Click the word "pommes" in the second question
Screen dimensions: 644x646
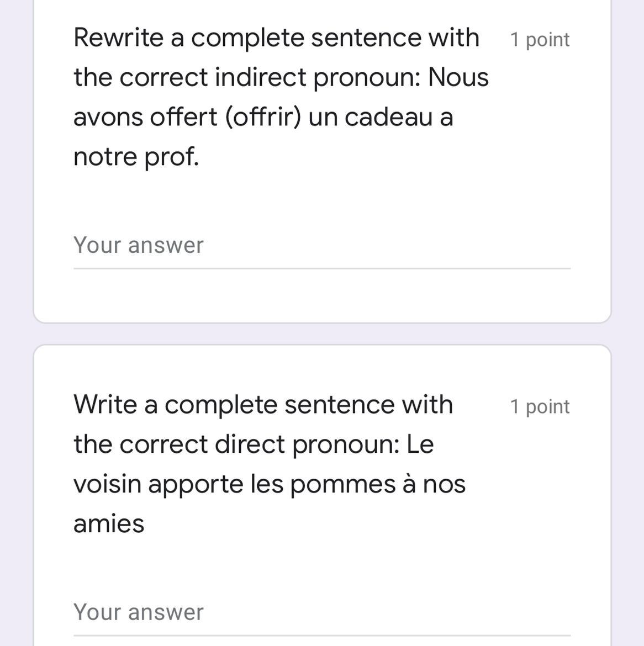(x=343, y=485)
